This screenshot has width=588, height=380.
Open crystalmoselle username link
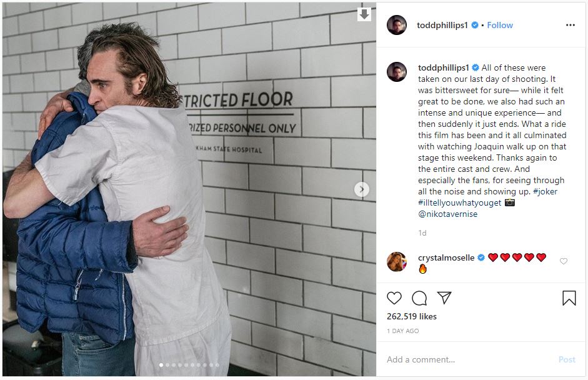click(446, 257)
